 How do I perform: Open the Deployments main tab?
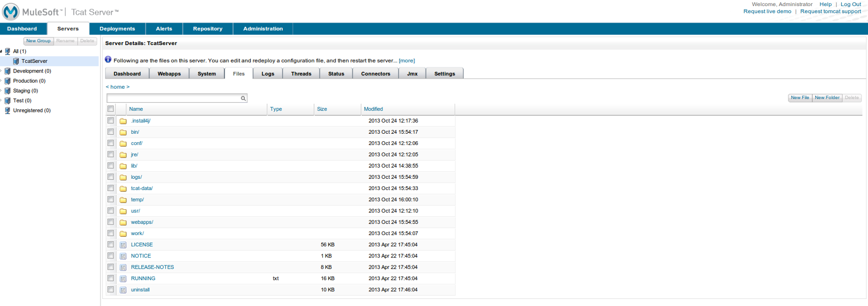click(117, 29)
